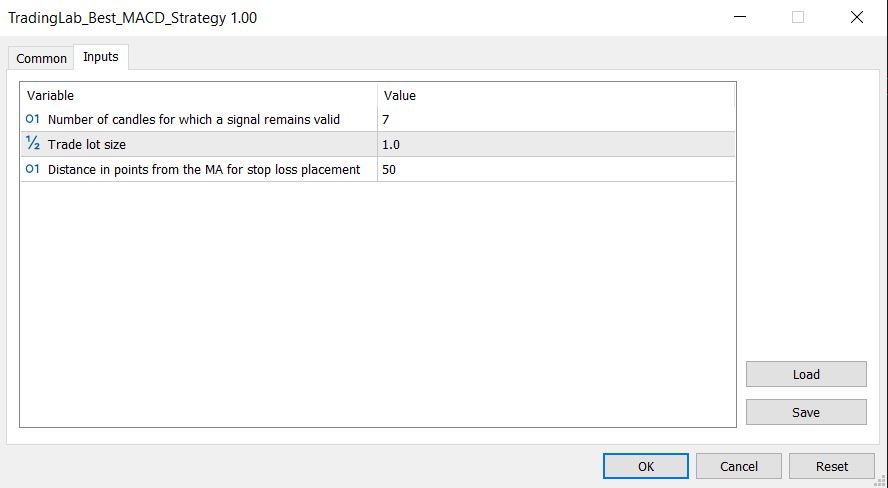The width and height of the screenshot is (888, 488).
Task: Switch to the Common tab
Action: [42, 58]
